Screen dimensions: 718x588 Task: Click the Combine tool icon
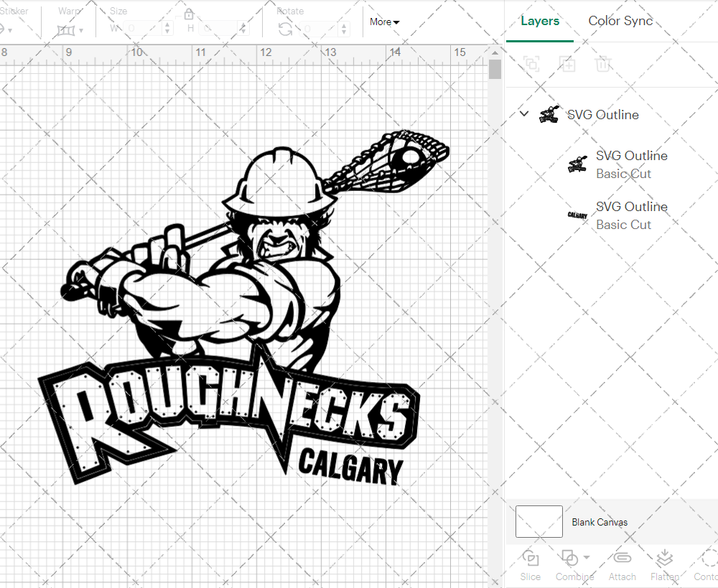[570, 558]
